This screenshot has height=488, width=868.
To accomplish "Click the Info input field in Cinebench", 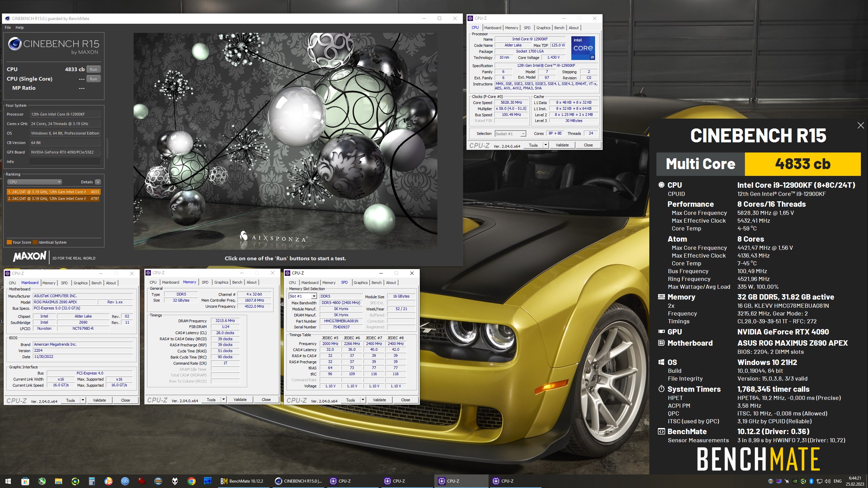I will 65,162.
